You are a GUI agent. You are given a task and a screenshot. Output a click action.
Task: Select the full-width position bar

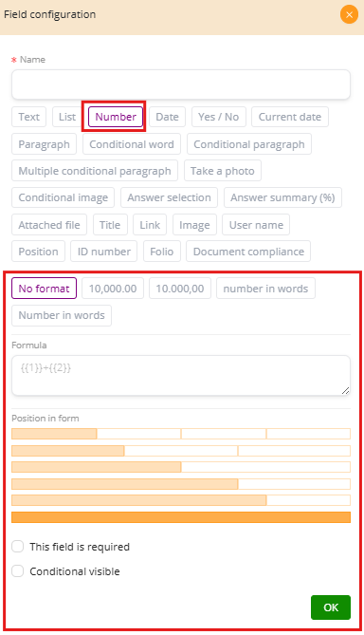click(x=181, y=517)
